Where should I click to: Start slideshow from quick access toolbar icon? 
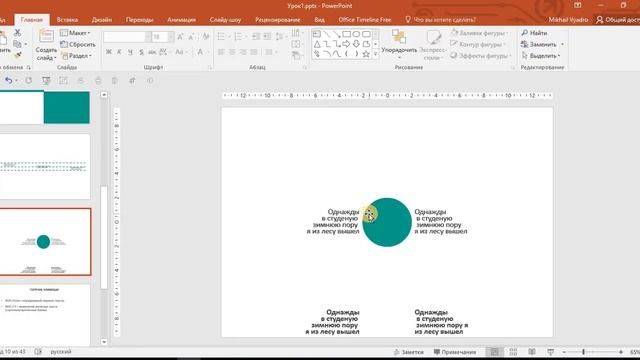pos(46,81)
